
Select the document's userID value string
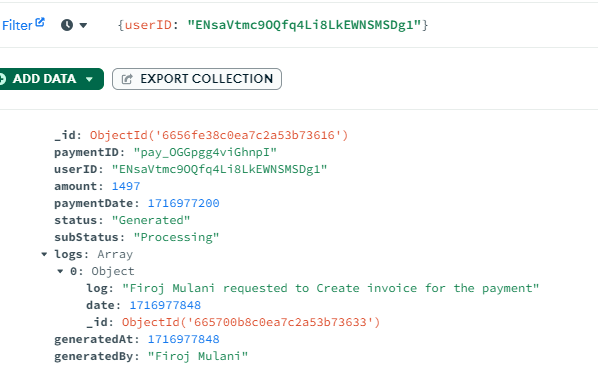[219, 169]
